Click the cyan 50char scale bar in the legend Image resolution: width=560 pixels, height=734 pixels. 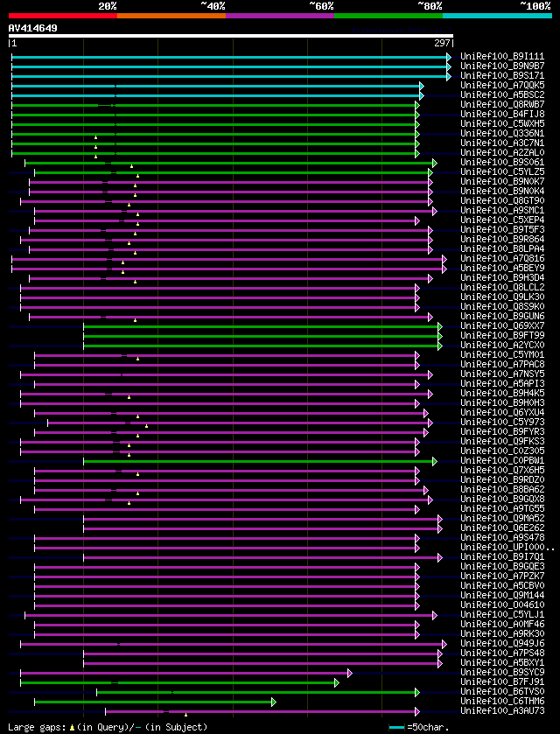(397, 727)
